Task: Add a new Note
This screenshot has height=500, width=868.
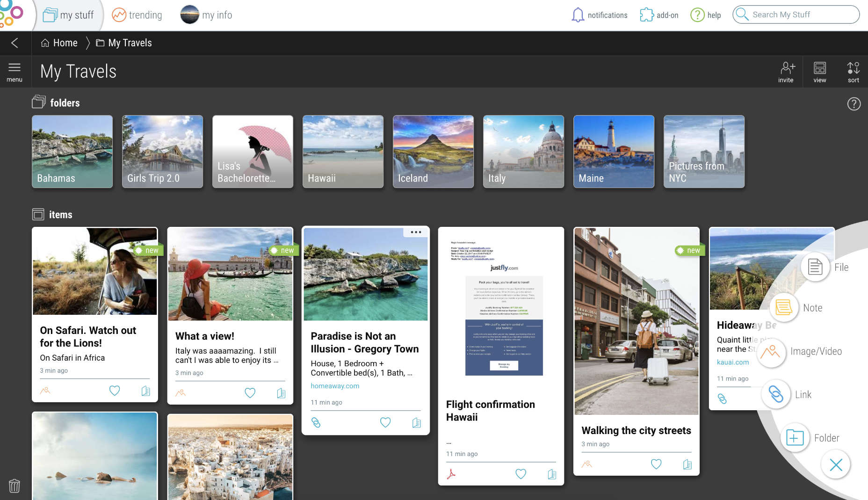Action: [x=784, y=308]
